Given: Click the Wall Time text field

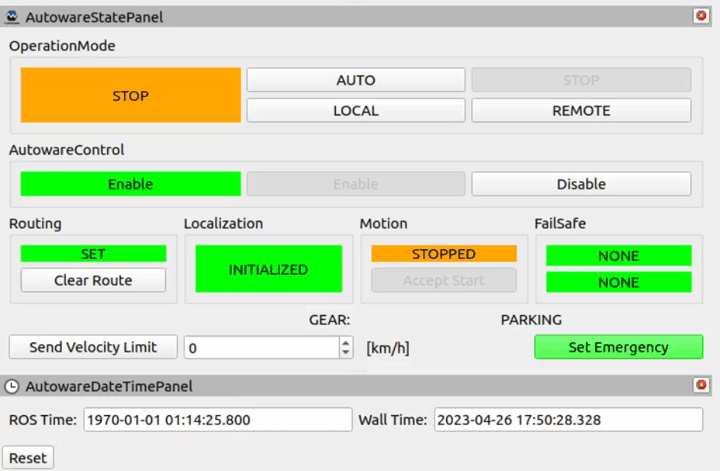Looking at the screenshot, I should (568, 420).
